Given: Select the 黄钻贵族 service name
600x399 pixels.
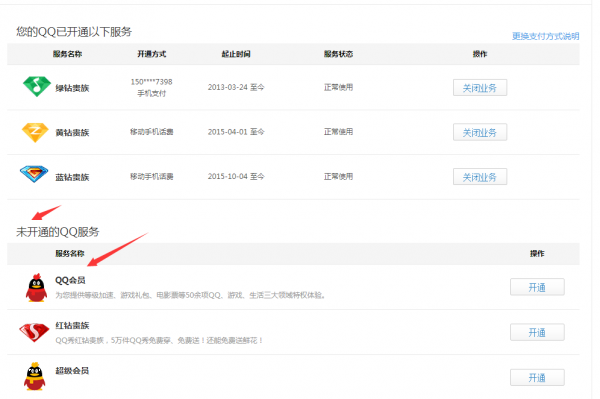Looking at the screenshot, I should [72, 133].
